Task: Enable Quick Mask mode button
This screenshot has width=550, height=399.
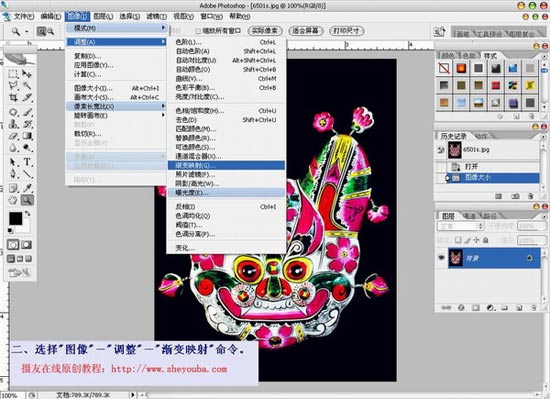Action: [27, 244]
